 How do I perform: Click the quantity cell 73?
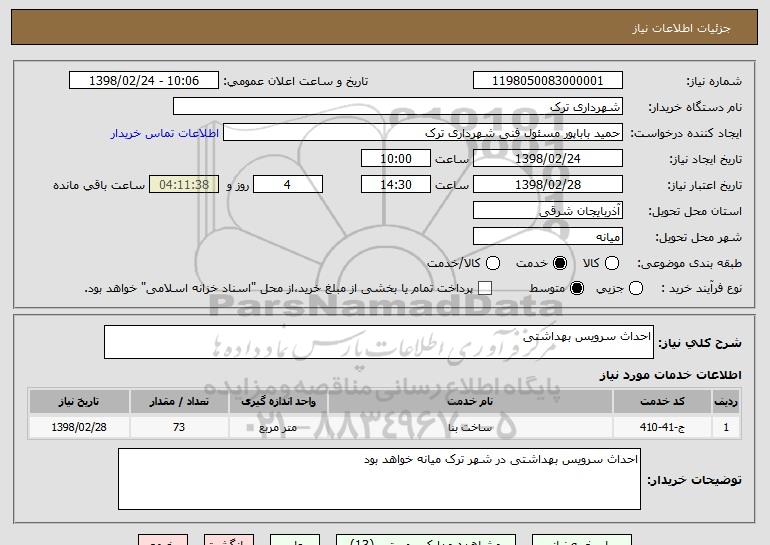click(179, 427)
